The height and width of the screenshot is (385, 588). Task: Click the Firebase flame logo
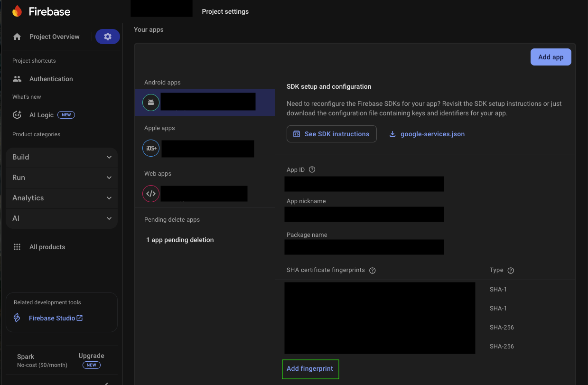[x=18, y=11]
